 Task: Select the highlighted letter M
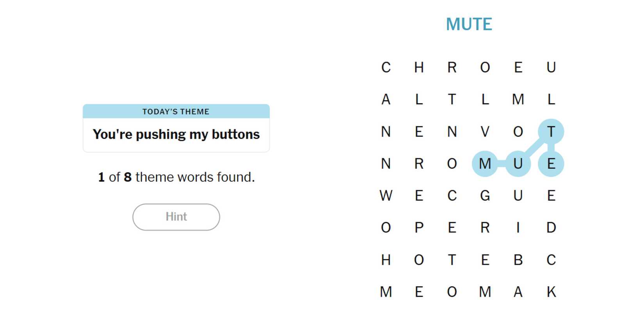(485, 164)
